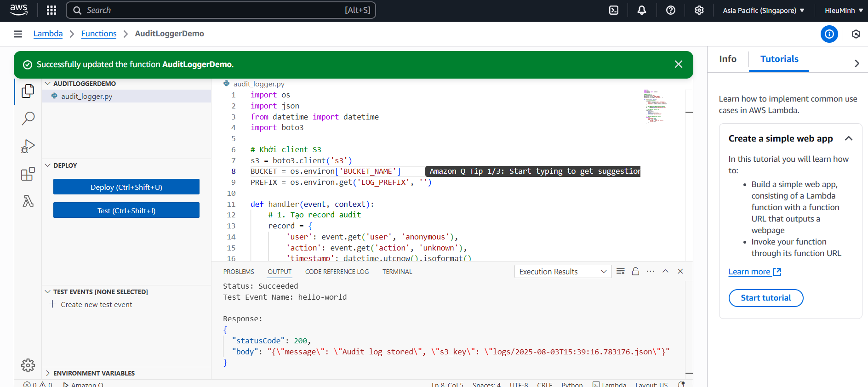Switch to the Info tab
This screenshot has width=868, height=387.
(x=728, y=59)
